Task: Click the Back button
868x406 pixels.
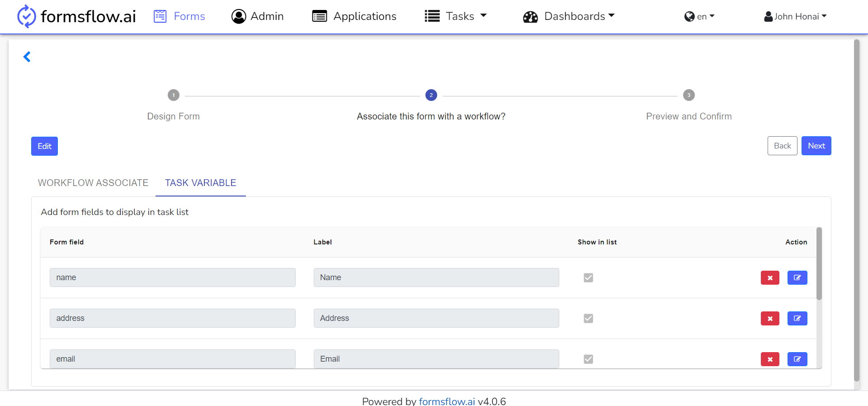Action: pyautogui.click(x=783, y=146)
